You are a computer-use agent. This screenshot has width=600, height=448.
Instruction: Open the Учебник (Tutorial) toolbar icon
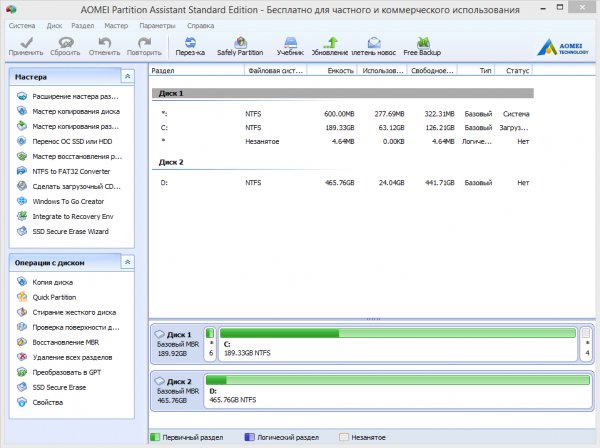[290, 46]
